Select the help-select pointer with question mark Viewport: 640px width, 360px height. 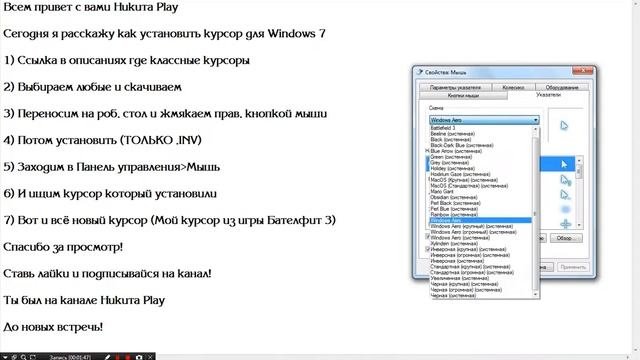pos(565,180)
